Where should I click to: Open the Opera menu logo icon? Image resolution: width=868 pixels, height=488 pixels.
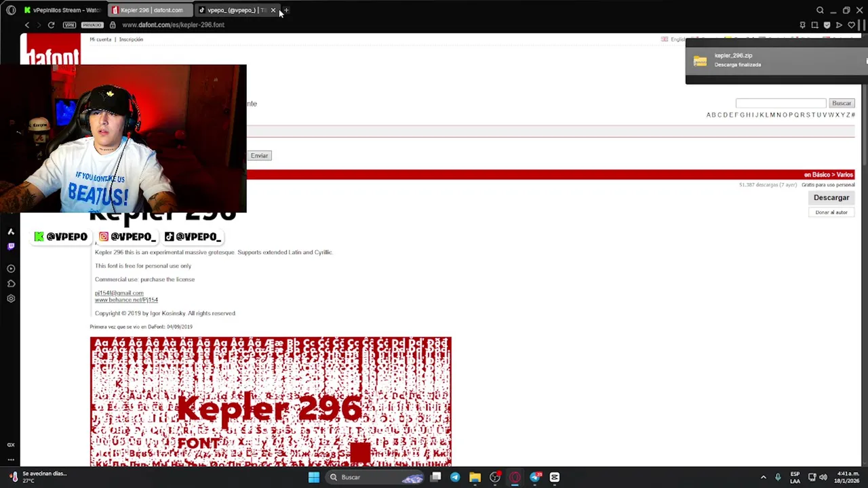coord(11,10)
